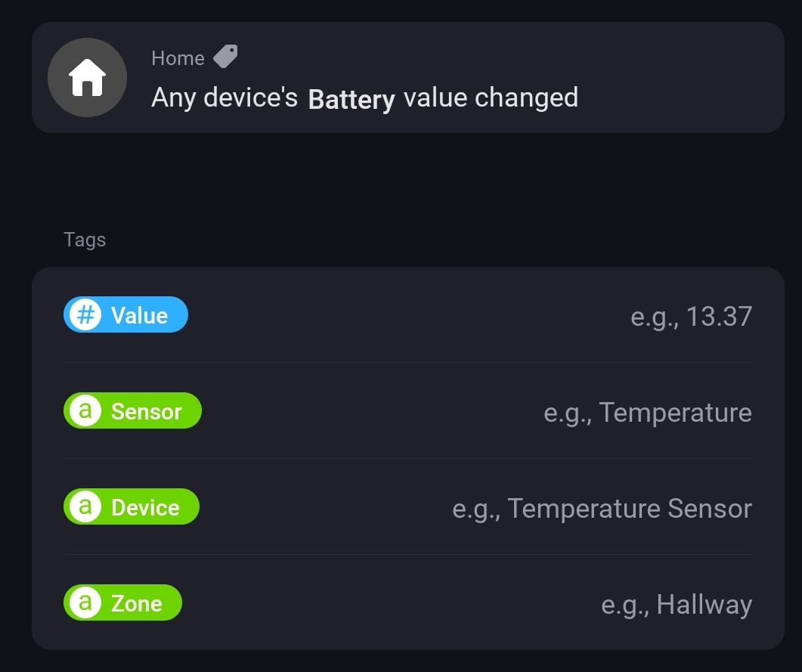Click the "Any device's" trigger text
Viewport: 802px width, 672px height.
[224, 98]
